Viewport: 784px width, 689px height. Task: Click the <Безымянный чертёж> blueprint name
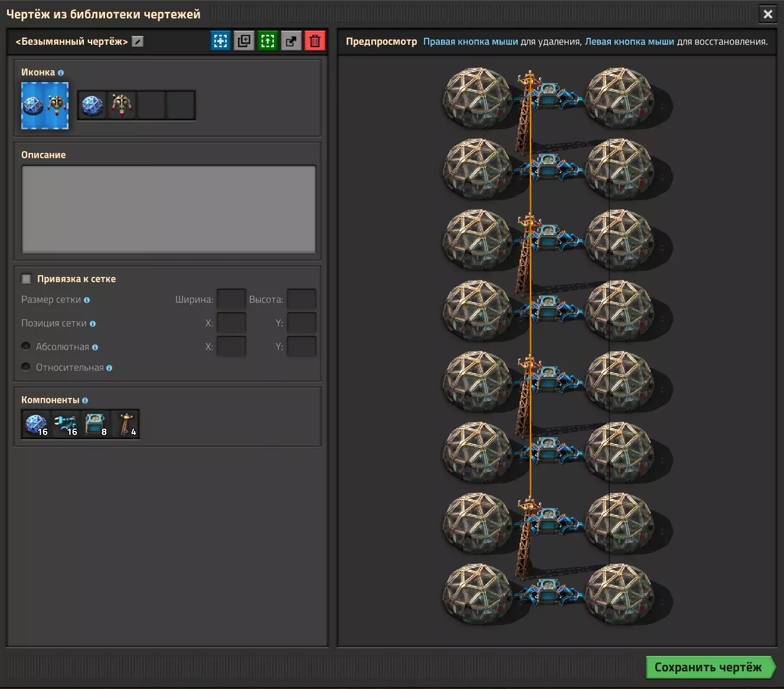pos(71,41)
